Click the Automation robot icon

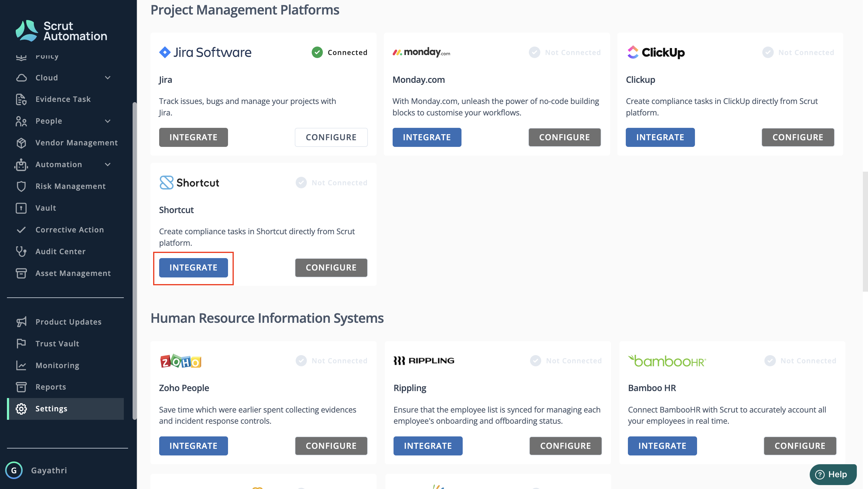point(21,165)
